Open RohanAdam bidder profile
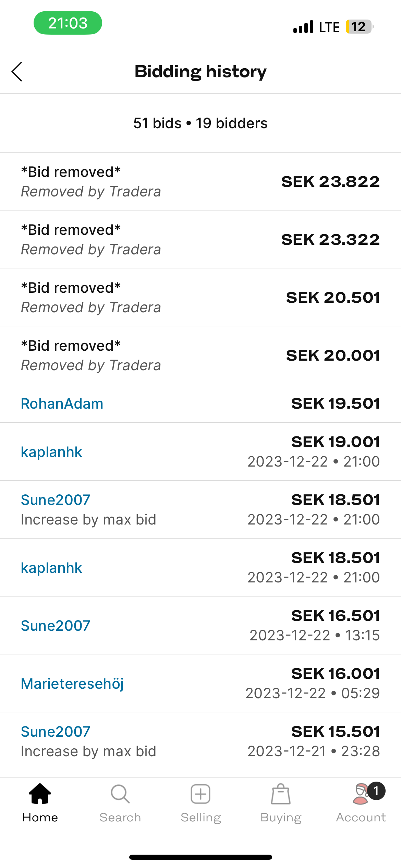Screen dimensions: 401x868 [62, 403]
